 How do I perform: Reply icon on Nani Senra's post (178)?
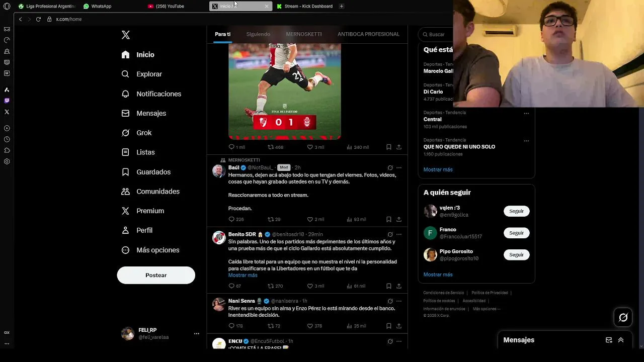(x=231, y=326)
